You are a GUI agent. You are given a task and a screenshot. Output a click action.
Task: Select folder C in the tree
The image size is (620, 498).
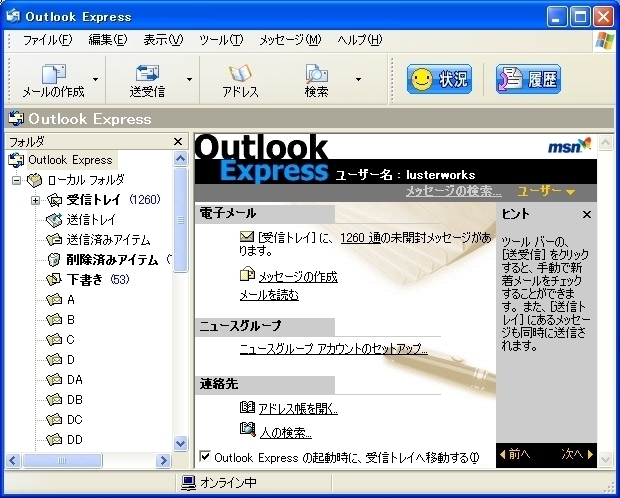point(71,339)
